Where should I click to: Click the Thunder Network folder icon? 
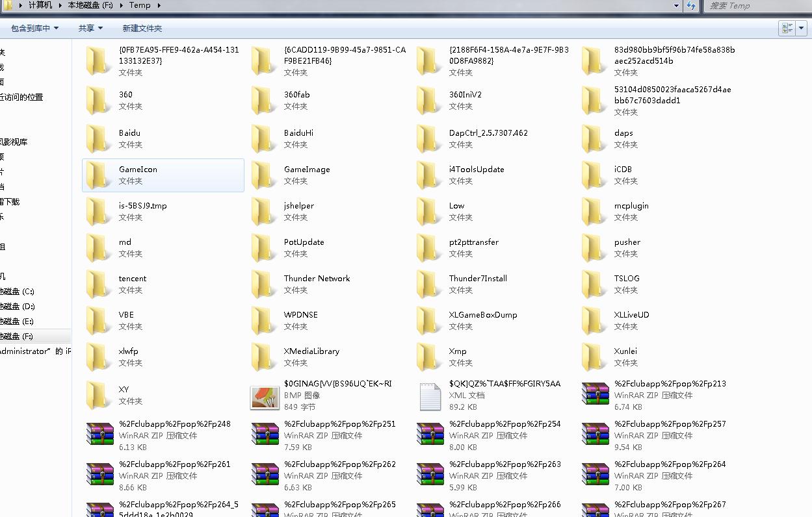(263, 284)
